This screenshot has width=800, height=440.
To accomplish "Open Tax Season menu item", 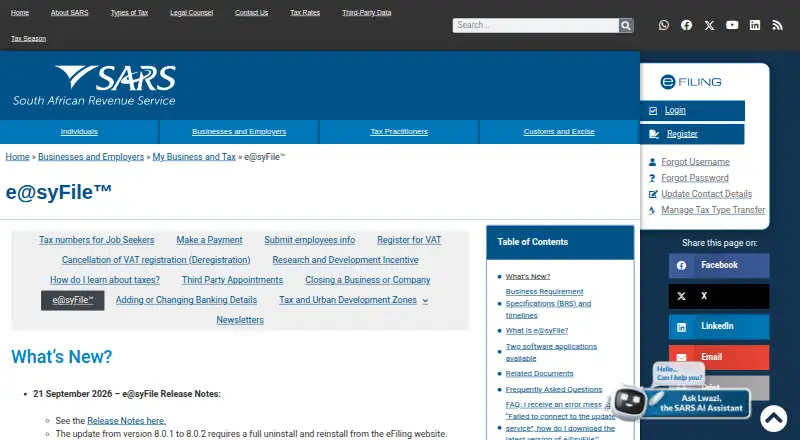I will click(29, 39).
